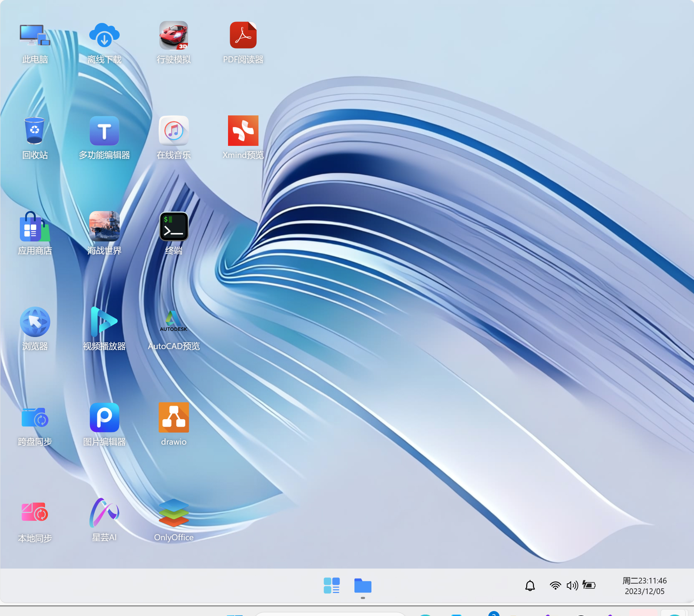Open the 应用商店 shopping bag icon

[35, 227]
